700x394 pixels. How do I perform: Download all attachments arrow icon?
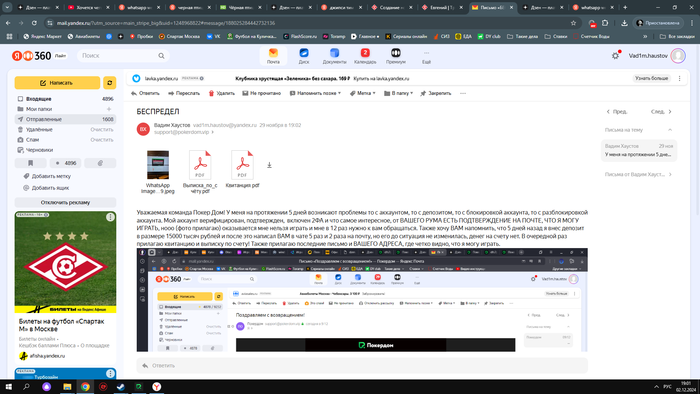tap(269, 165)
